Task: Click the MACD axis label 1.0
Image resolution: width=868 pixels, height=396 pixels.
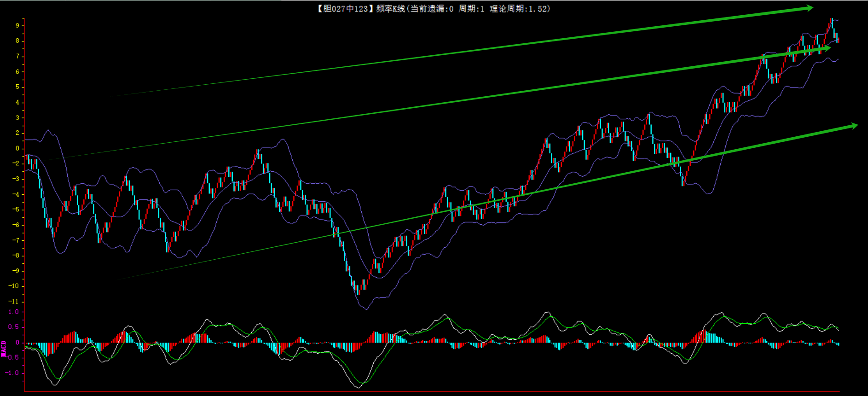Action: [x=14, y=312]
